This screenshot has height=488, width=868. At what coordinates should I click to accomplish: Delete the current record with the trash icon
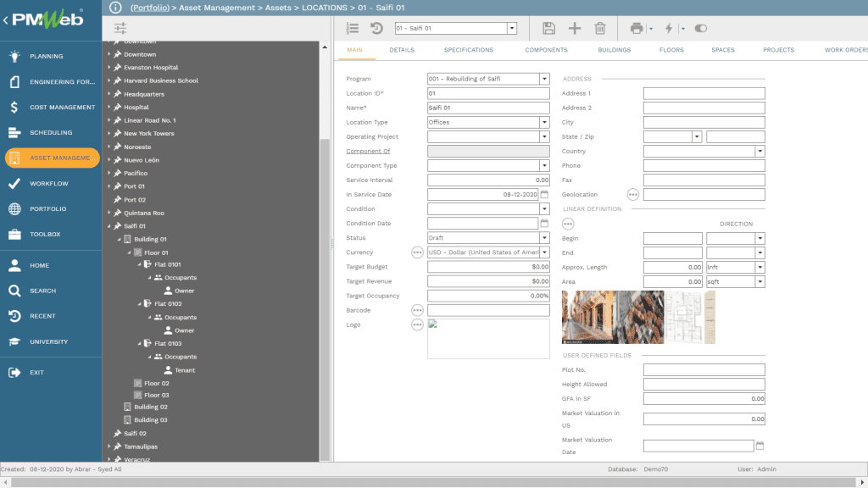(x=601, y=28)
